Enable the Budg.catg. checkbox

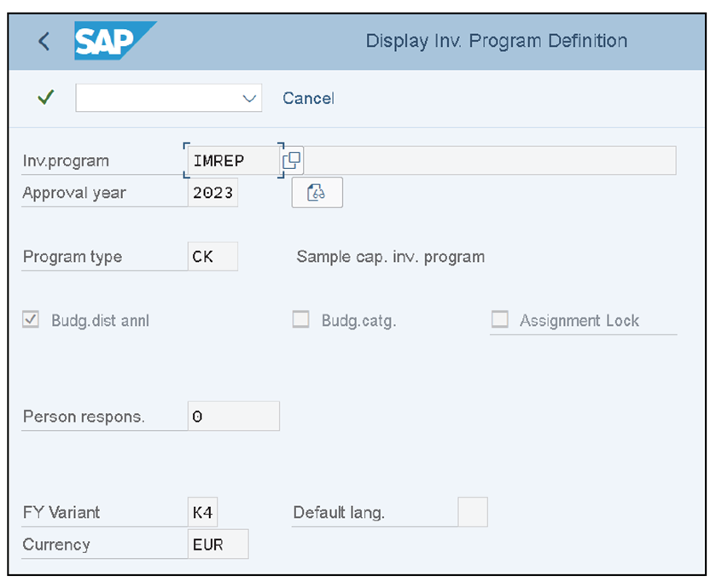pos(300,318)
